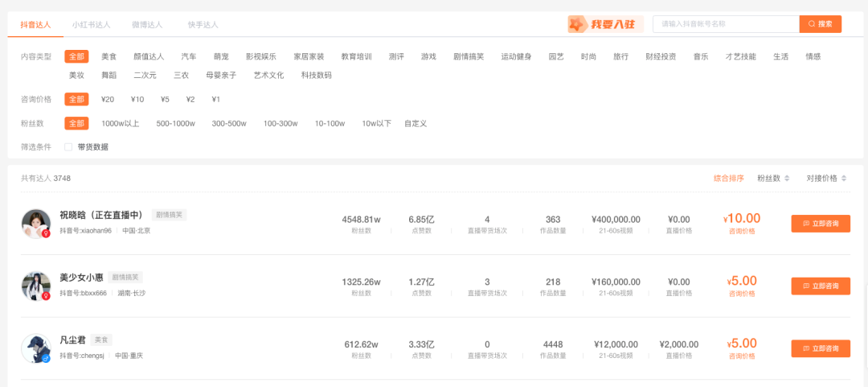
Task: Open 凡尘君 avatar picture
Action: tap(36, 348)
